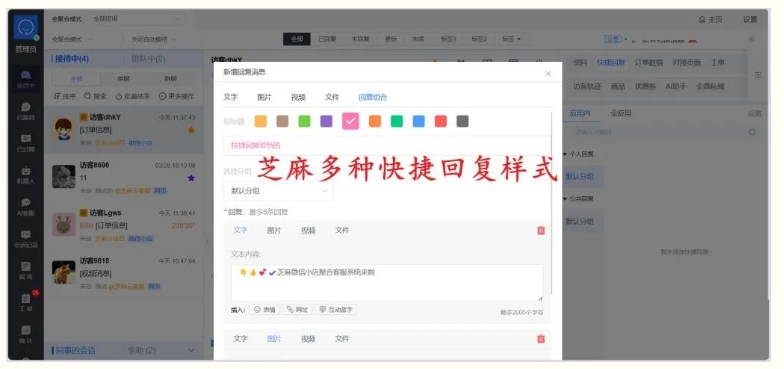Image resolution: width=784 pixels, height=369 pixels.
Task: Open the 工单 sidebar icon with badge
Action: pos(26,302)
